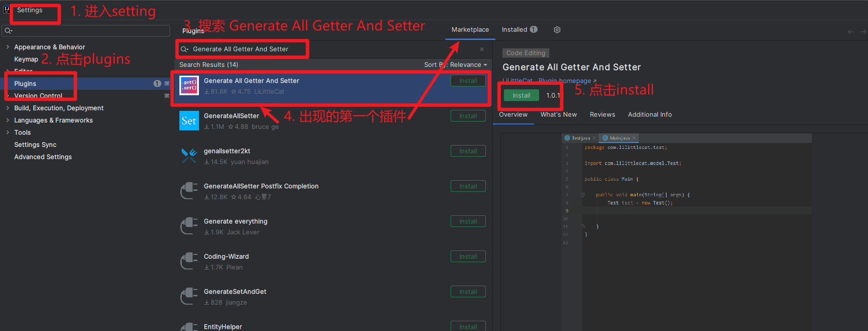Click the settings search input field
This screenshot has height=331, width=868.
86,31
